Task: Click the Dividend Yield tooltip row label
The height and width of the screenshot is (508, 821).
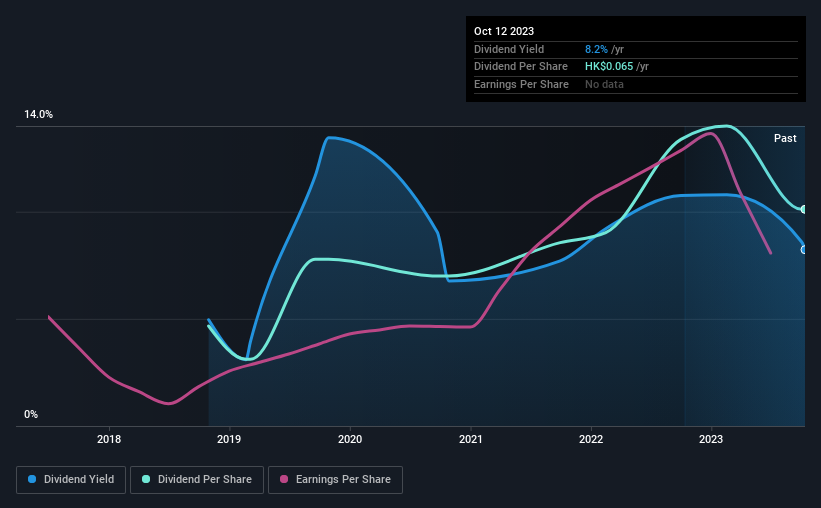Action: coord(509,49)
